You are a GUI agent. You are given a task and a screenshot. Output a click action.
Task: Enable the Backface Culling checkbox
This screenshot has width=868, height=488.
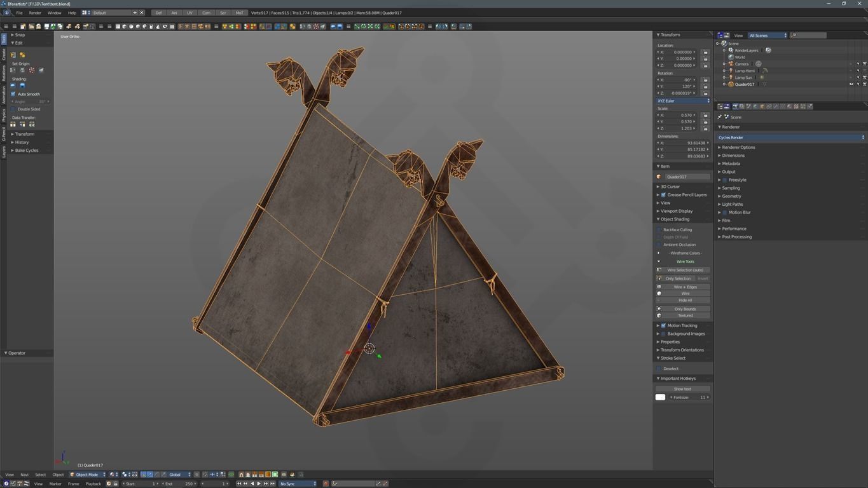point(659,229)
